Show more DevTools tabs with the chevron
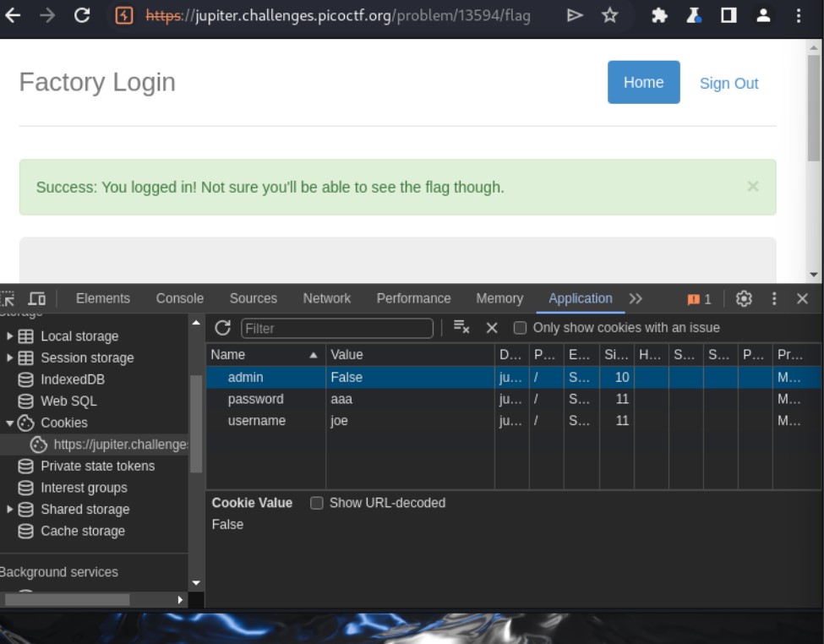 click(636, 298)
